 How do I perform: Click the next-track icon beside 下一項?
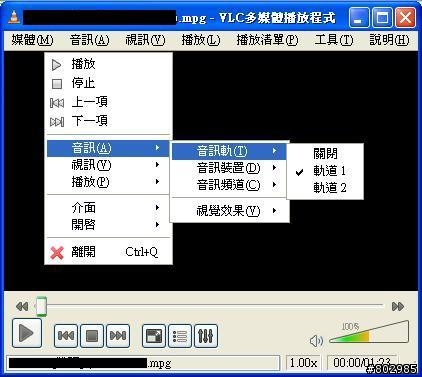click(57, 122)
